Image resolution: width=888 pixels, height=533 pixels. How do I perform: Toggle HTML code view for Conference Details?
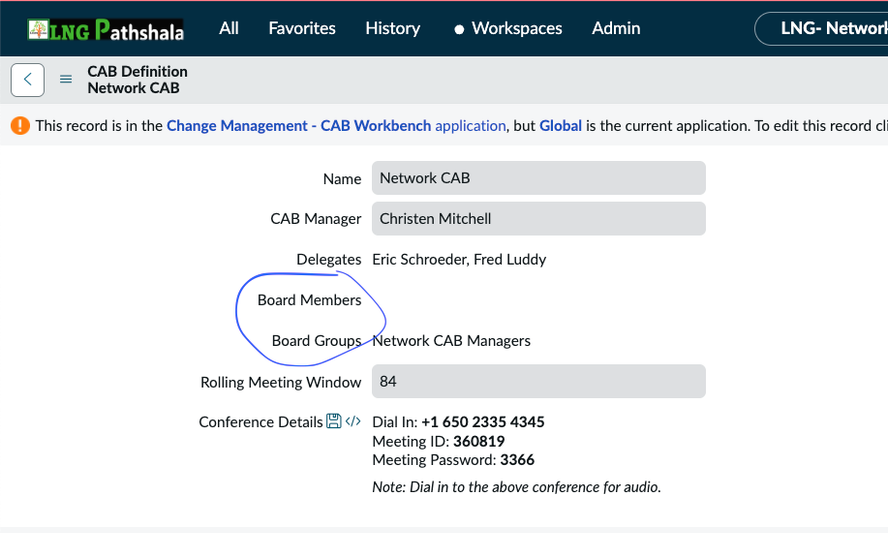[x=353, y=422]
